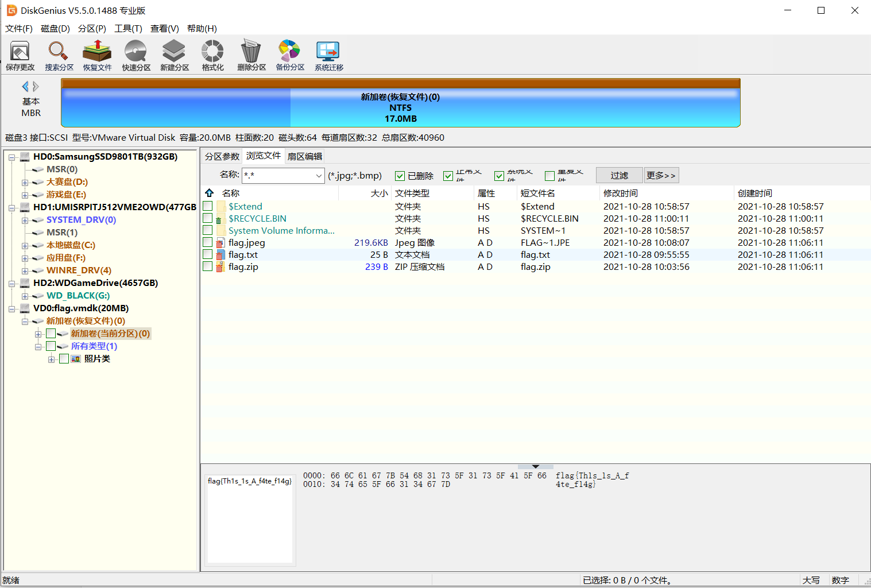Go to next disk with right arrow

point(36,87)
